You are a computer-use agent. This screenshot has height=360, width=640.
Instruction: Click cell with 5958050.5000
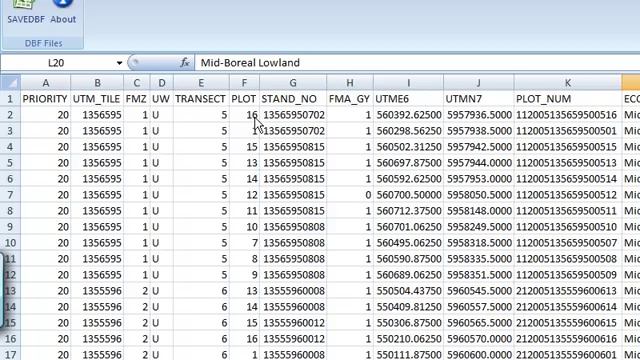pos(478,195)
